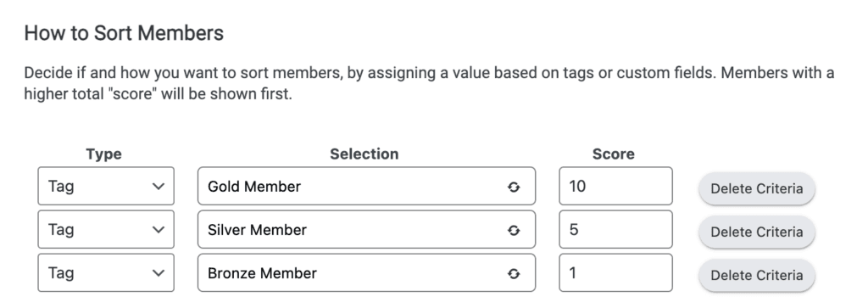Click the Selection column header

click(x=364, y=154)
